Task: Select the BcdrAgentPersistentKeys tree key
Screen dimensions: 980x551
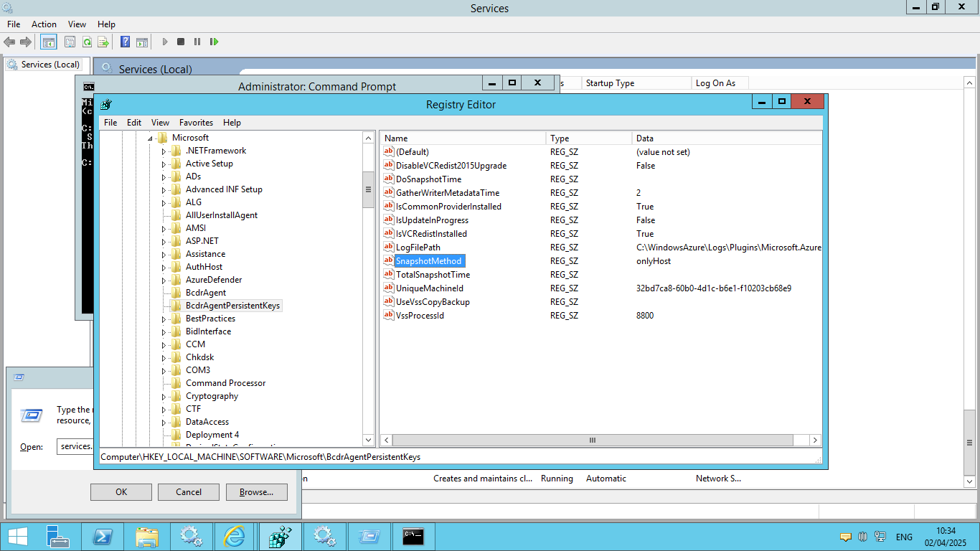Action: tap(232, 306)
